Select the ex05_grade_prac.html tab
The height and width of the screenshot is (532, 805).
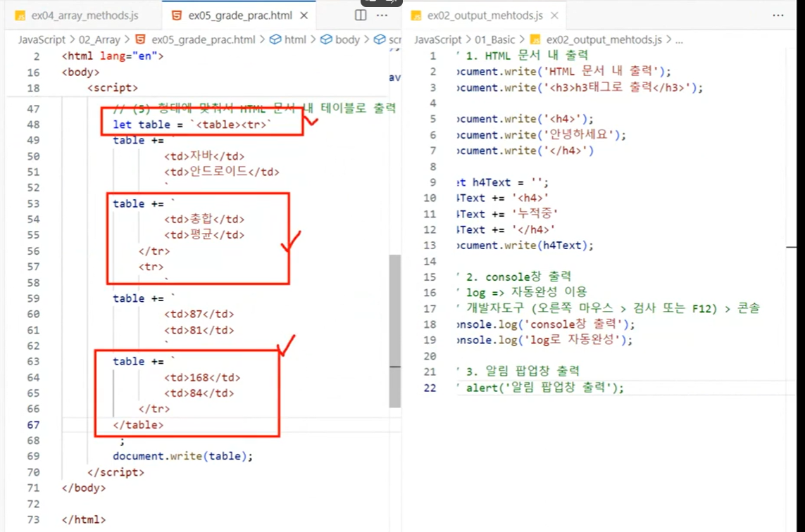[239, 15]
